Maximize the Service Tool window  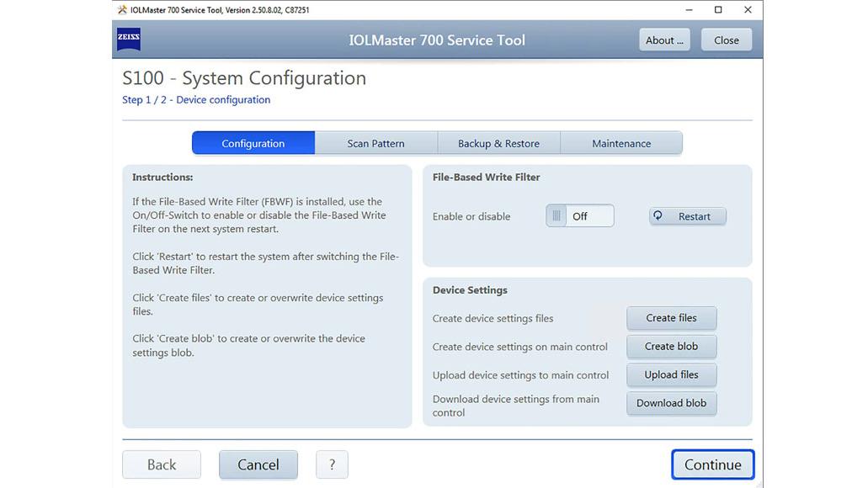[x=718, y=10]
